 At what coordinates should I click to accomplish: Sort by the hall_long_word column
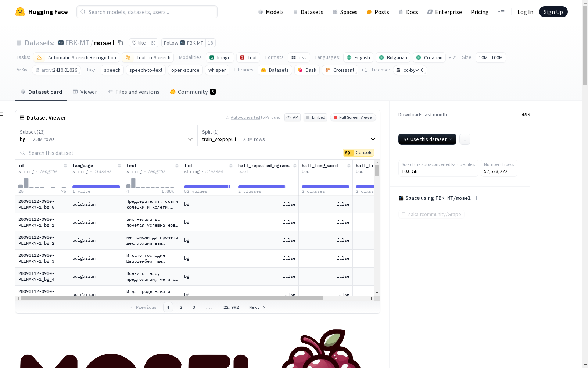(x=349, y=166)
